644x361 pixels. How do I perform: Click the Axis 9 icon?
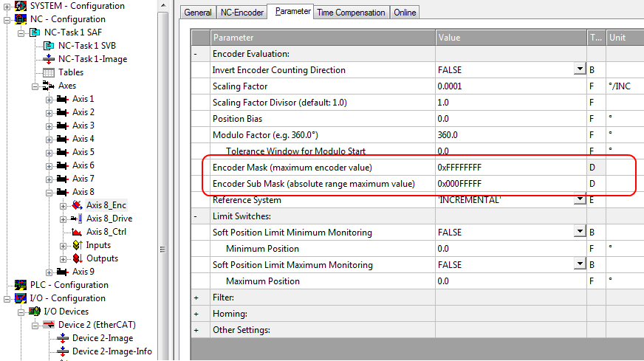[63, 272]
